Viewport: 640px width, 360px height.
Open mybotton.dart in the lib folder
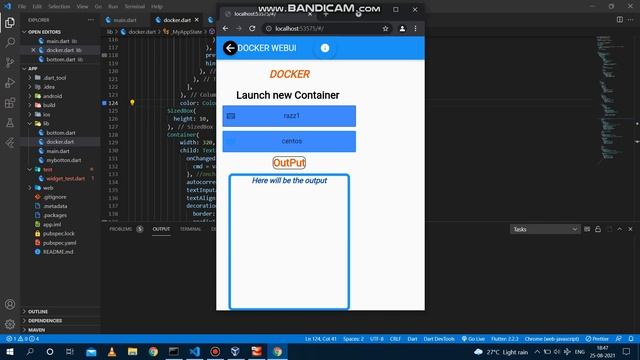coord(64,160)
